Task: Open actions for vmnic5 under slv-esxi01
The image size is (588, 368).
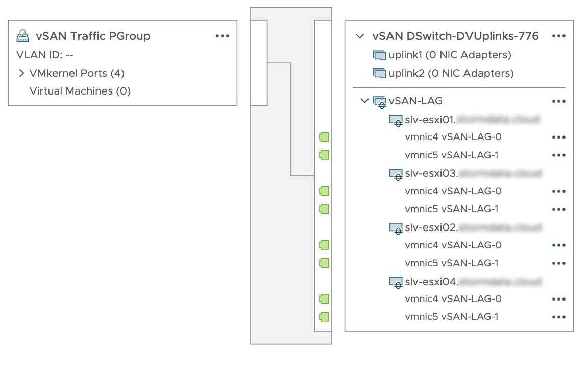Action: pyautogui.click(x=559, y=155)
